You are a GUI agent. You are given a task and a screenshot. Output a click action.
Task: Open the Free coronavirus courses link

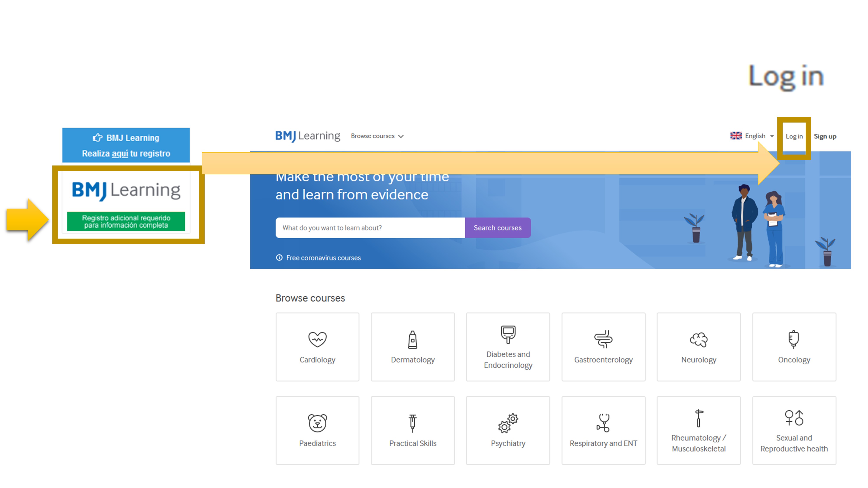point(323,258)
